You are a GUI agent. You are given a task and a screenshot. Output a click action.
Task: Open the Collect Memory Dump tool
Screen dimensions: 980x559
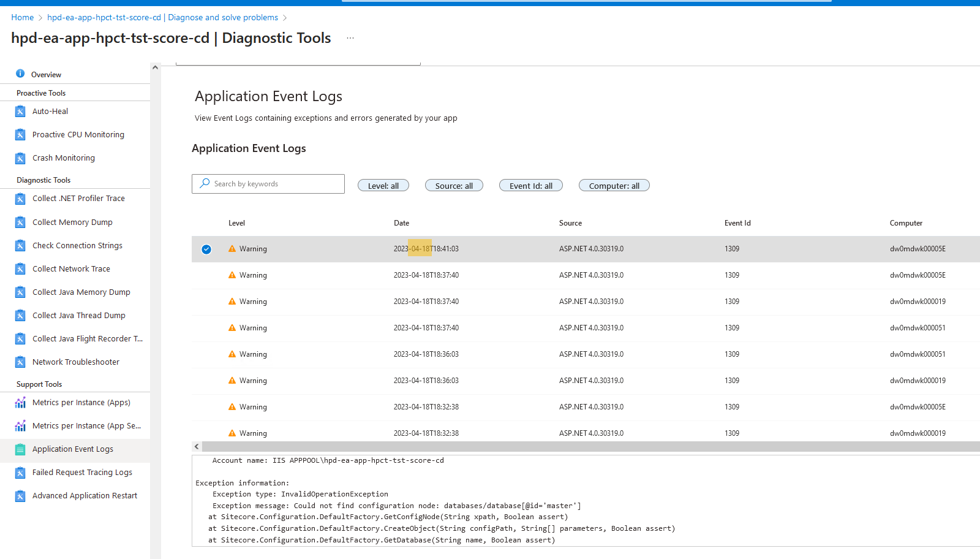pos(72,222)
